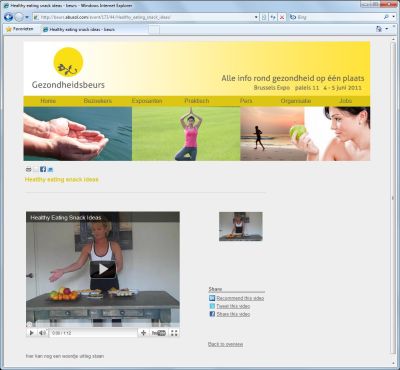Click the Healthy eating snack ideas heading
Image resolution: width=400 pixels, height=370 pixels.
pos(62,180)
